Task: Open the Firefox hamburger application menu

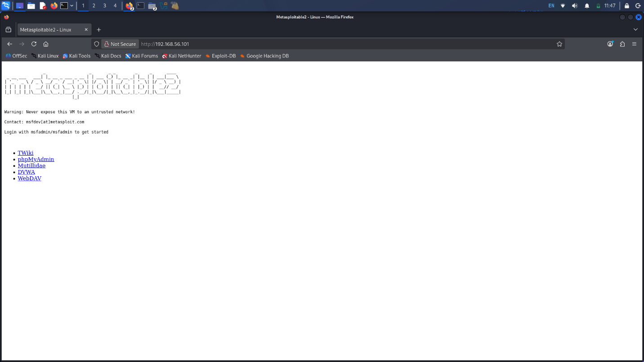Action: (x=635, y=44)
